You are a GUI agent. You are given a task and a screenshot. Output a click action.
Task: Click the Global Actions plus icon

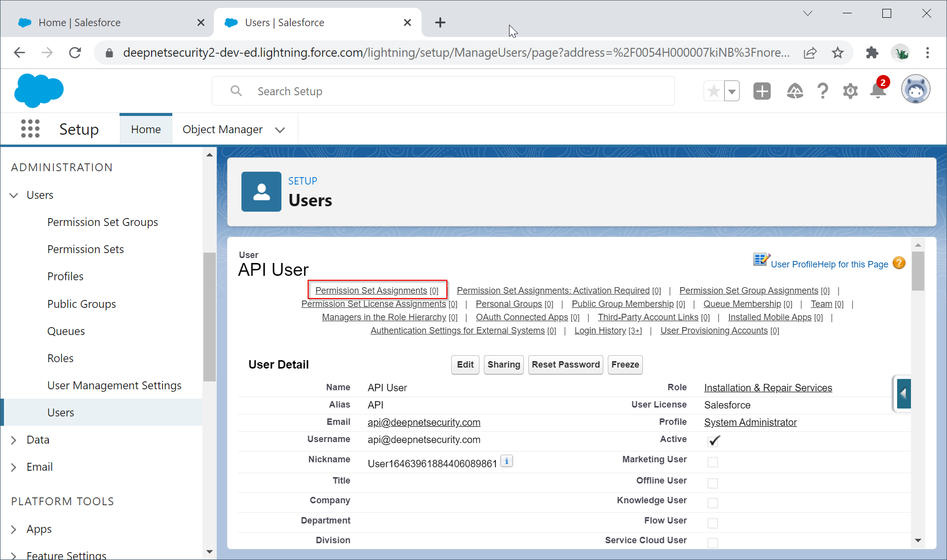coord(762,91)
